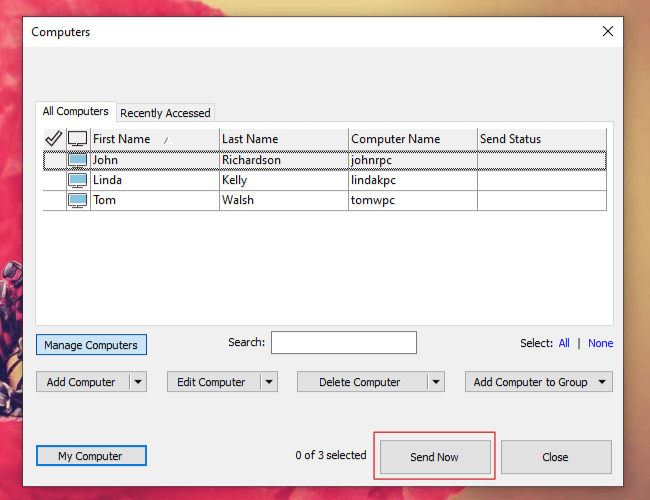The height and width of the screenshot is (500, 650).
Task: Click the monitor column header icon
Action: coord(77,139)
